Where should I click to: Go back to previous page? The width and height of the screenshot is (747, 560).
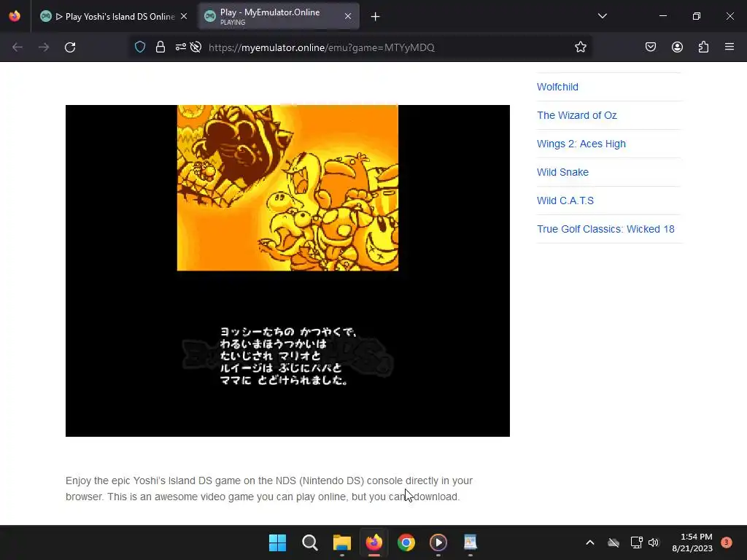click(x=18, y=47)
